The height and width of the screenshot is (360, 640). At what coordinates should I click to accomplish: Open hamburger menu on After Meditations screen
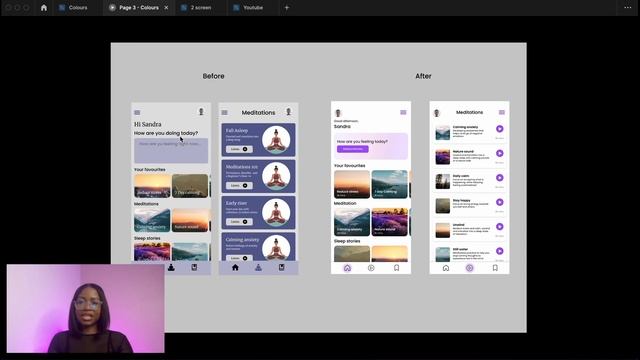click(x=502, y=112)
